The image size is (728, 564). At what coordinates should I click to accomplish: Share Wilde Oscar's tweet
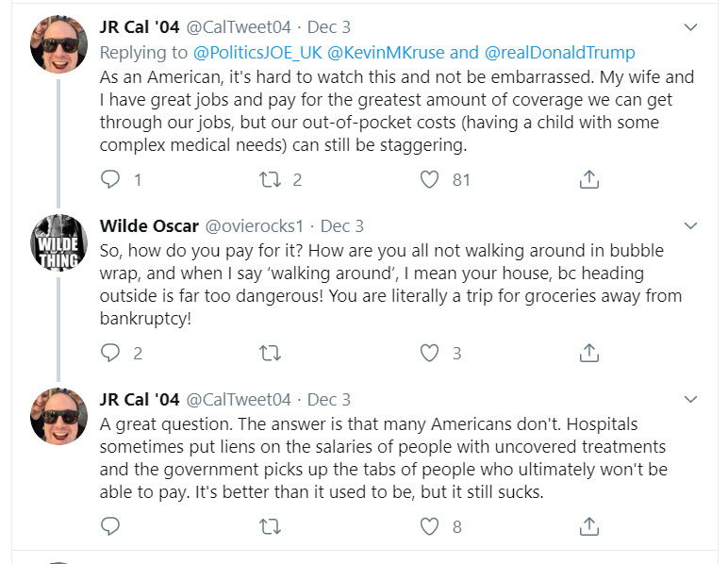coord(588,353)
